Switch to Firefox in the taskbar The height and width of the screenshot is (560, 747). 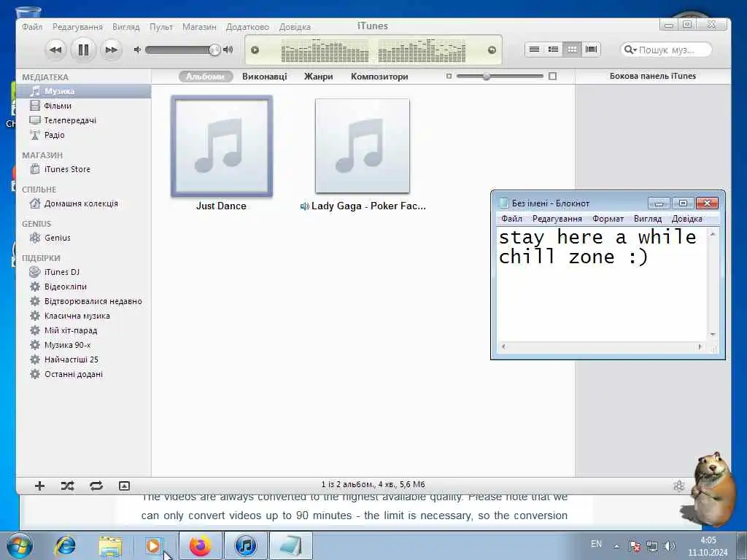[x=201, y=546]
